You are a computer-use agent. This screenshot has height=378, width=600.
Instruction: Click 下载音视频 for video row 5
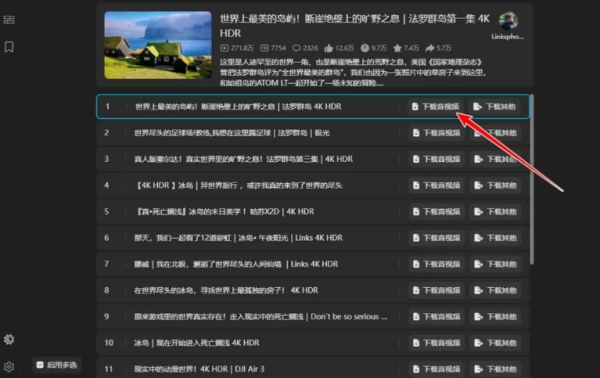tap(436, 212)
